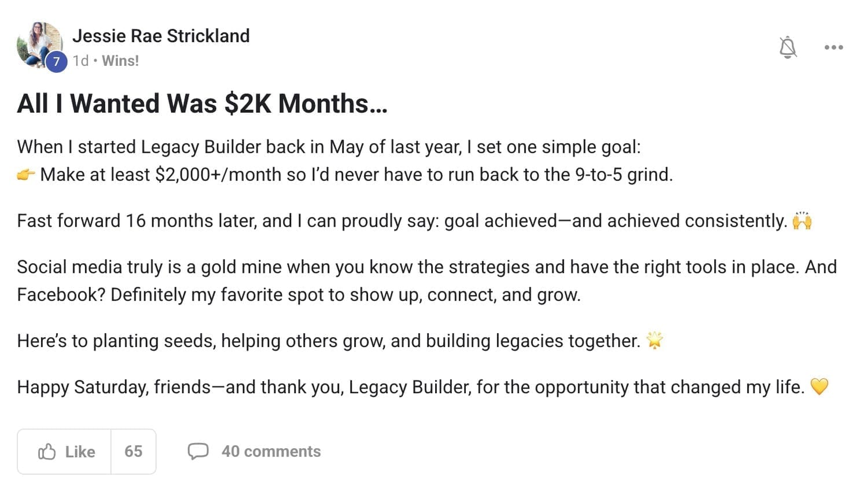Open Jessie Rae Strickland's profile picture
The image size is (868, 484).
[x=38, y=43]
